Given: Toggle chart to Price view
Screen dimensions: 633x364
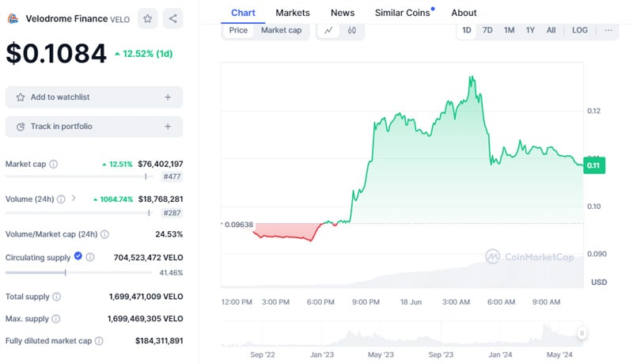Looking at the screenshot, I should (x=238, y=30).
